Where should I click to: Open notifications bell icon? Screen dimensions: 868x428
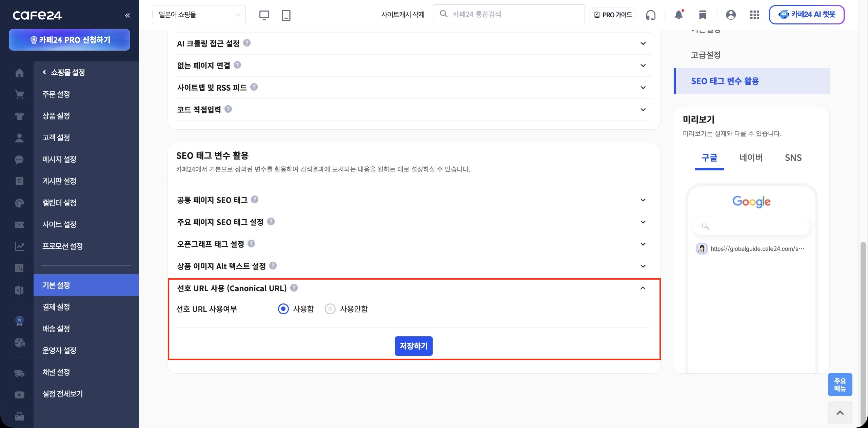pyautogui.click(x=679, y=15)
